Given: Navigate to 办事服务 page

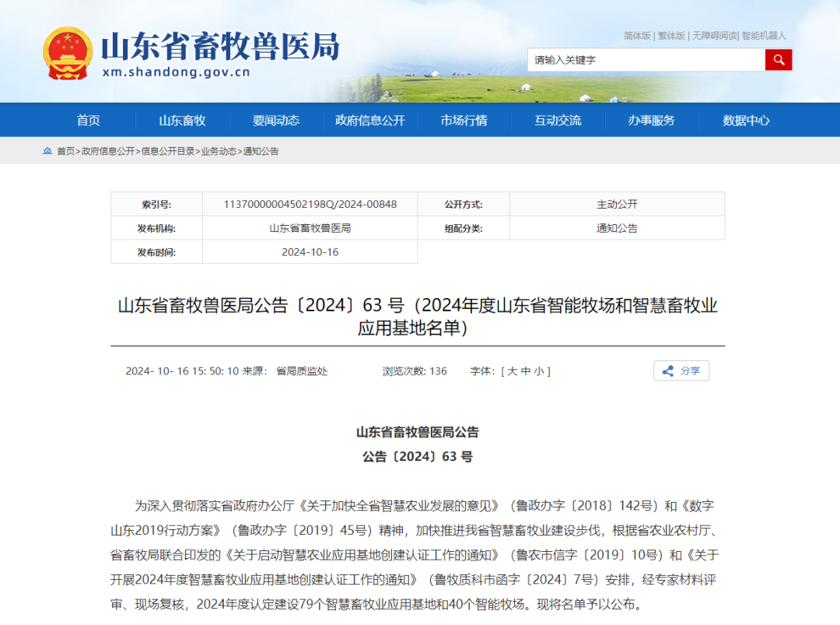Looking at the screenshot, I should click(x=652, y=121).
